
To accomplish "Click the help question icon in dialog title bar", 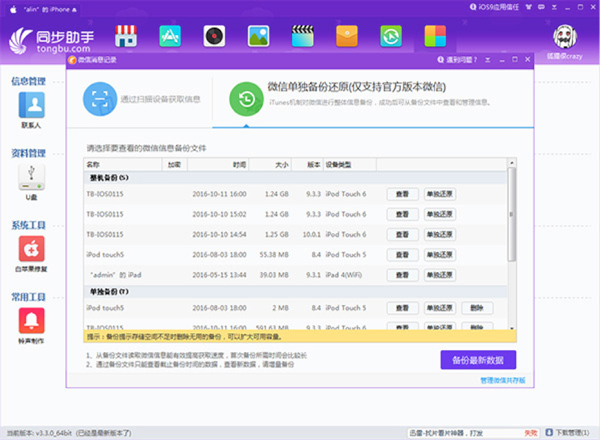I will tap(441, 60).
